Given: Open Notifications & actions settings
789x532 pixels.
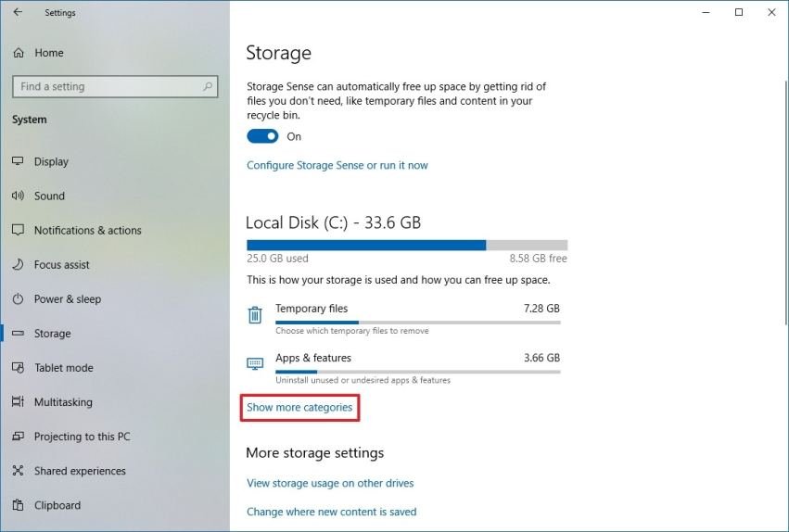Looking at the screenshot, I should pyautogui.click(x=87, y=231).
